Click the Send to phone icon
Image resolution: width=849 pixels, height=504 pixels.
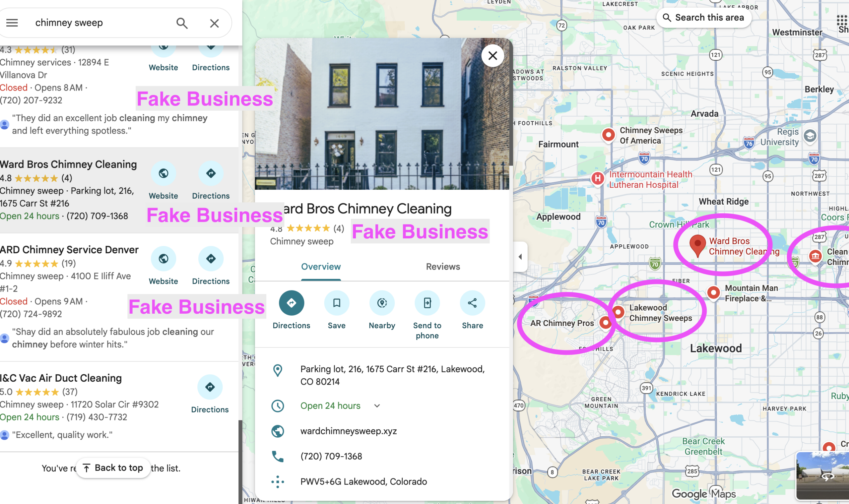click(x=427, y=303)
